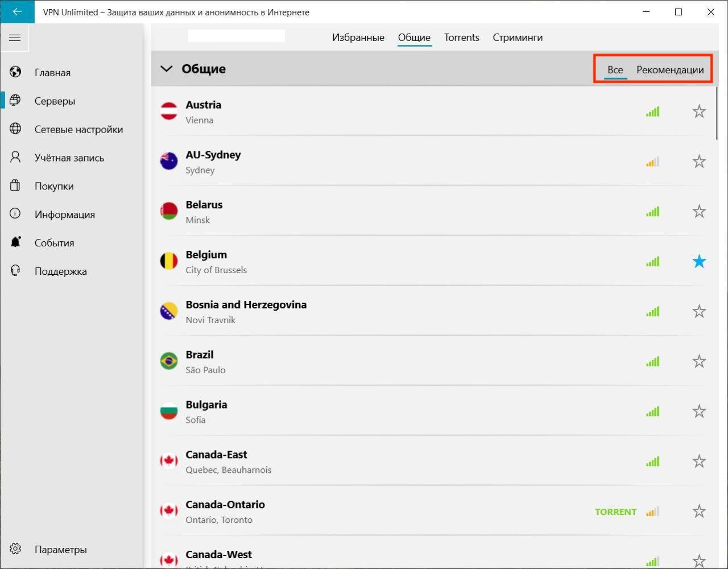Image resolution: width=728 pixels, height=569 pixels.
Task: Open Параметры via gear icon
Action: tap(15, 550)
